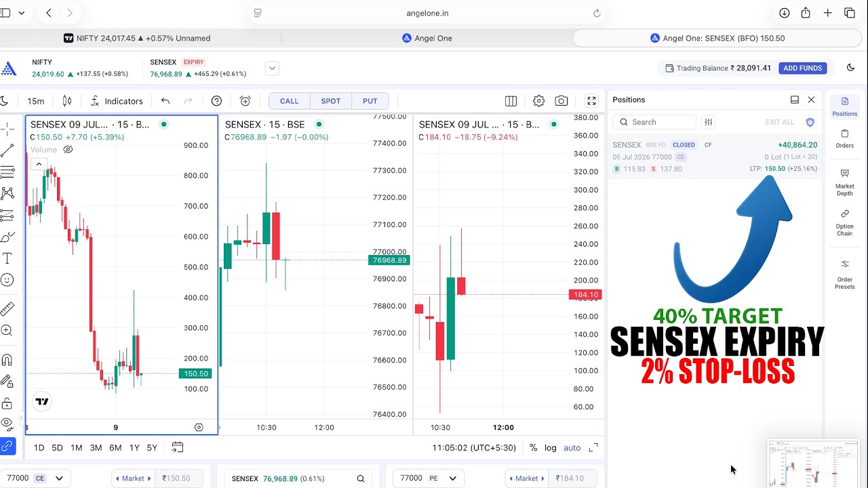Image resolution: width=868 pixels, height=488 pixels.
Task: Open Safari share menu
Action: pos(806,13)
